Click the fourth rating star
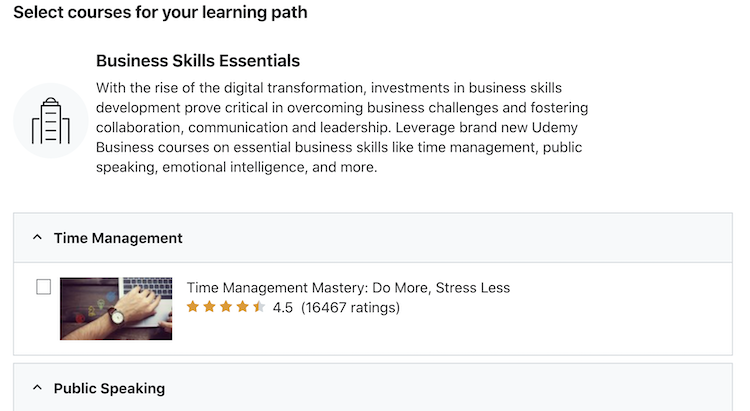This screenshot has width=750, height=411. pyautogui.click(x=243, y=307)
